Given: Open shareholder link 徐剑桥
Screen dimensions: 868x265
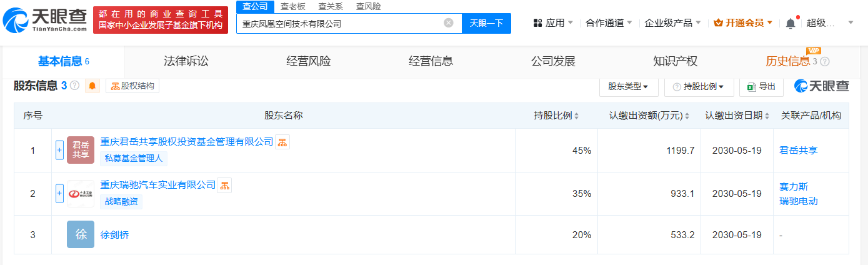Looking at the screenshot, I should (x=114, y=235).
